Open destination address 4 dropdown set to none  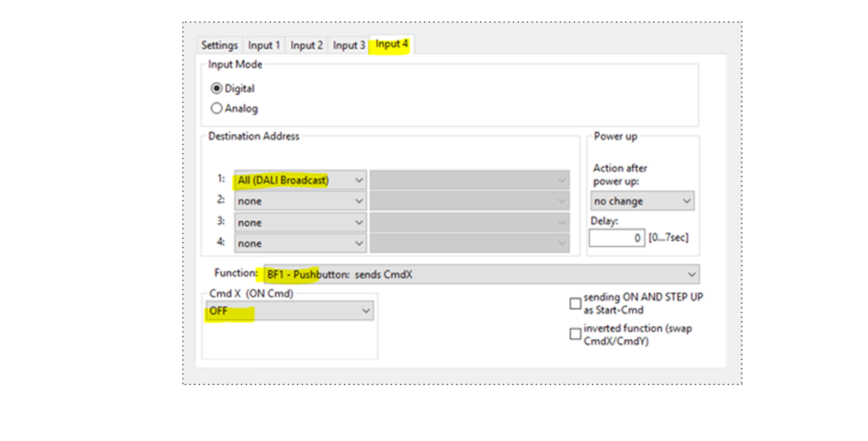(300, 243)
